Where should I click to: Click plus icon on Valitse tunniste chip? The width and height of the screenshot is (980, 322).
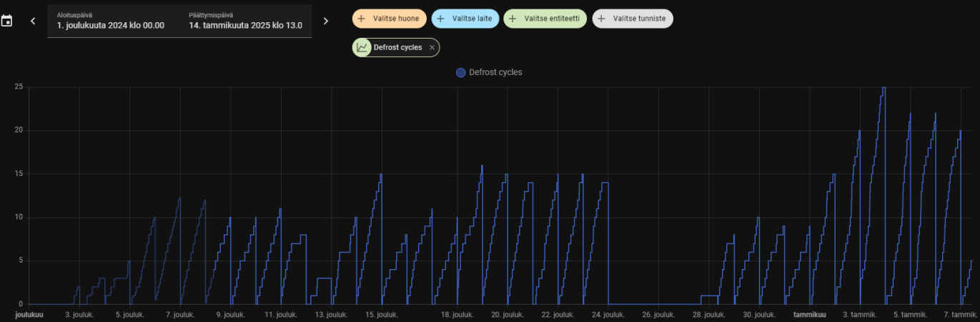601,19
